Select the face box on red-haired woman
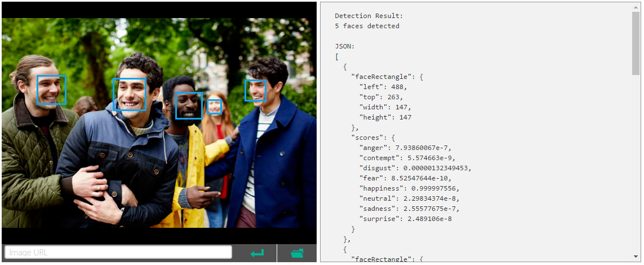The image size is (644, 265). [x=215, y=107]
